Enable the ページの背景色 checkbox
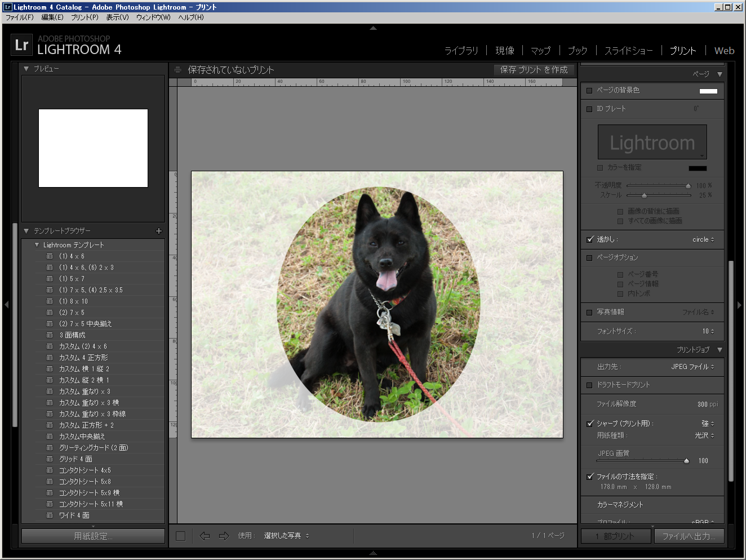Screen dimensions: 746x560 click(x=589, y=90)
